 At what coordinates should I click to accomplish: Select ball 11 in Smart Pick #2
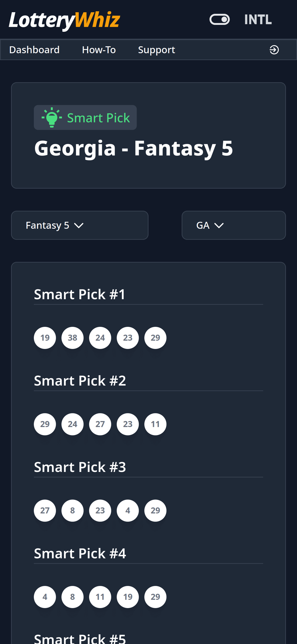[155, 424]
